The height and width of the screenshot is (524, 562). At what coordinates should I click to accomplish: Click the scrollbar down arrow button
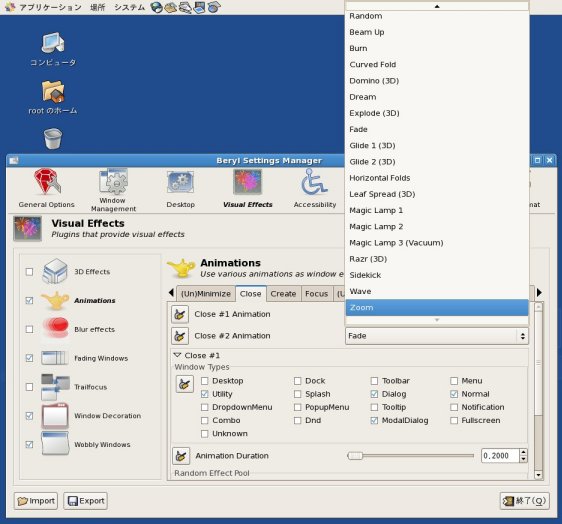tap(538, 475)
